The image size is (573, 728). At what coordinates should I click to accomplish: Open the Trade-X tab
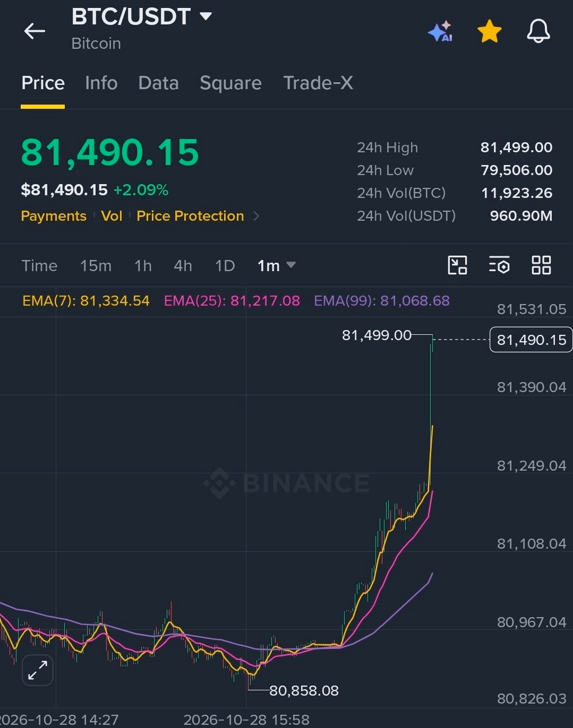318,83
